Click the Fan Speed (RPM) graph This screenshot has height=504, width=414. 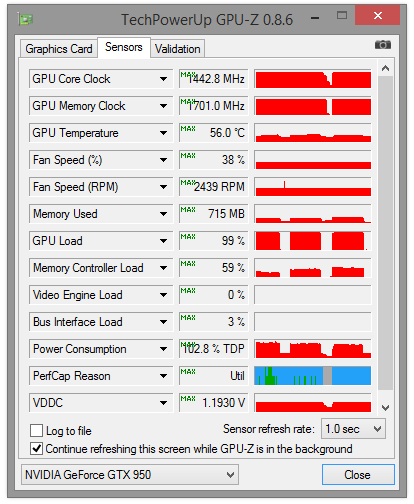pyautogui.click(x=313, y=187)
